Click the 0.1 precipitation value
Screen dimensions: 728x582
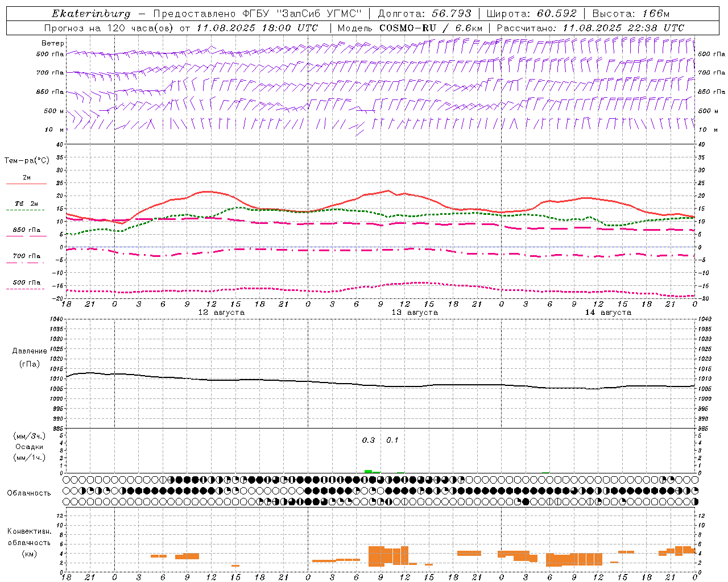point(392,440)
